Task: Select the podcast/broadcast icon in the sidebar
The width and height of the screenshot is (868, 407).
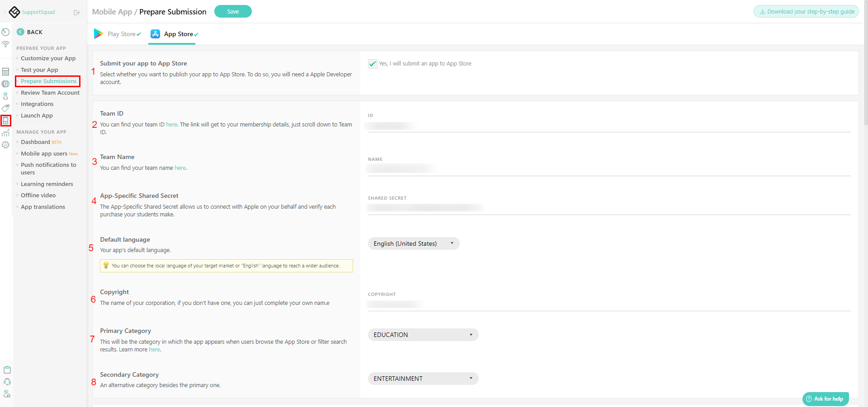Action: coord(5,44)
